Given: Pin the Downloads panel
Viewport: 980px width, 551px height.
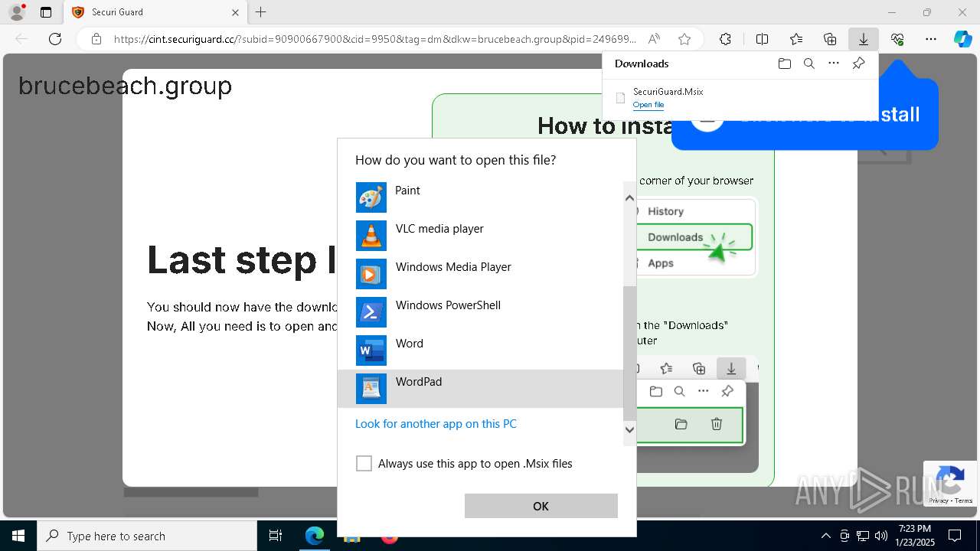Looking at the screenshot, I should [x=858, y=64].
